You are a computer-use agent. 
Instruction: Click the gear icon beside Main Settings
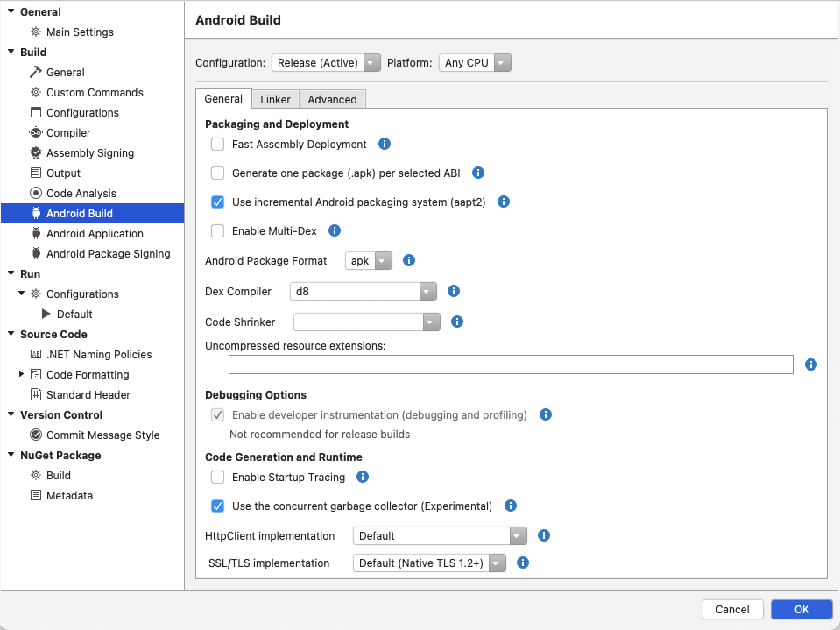[36, 32]
